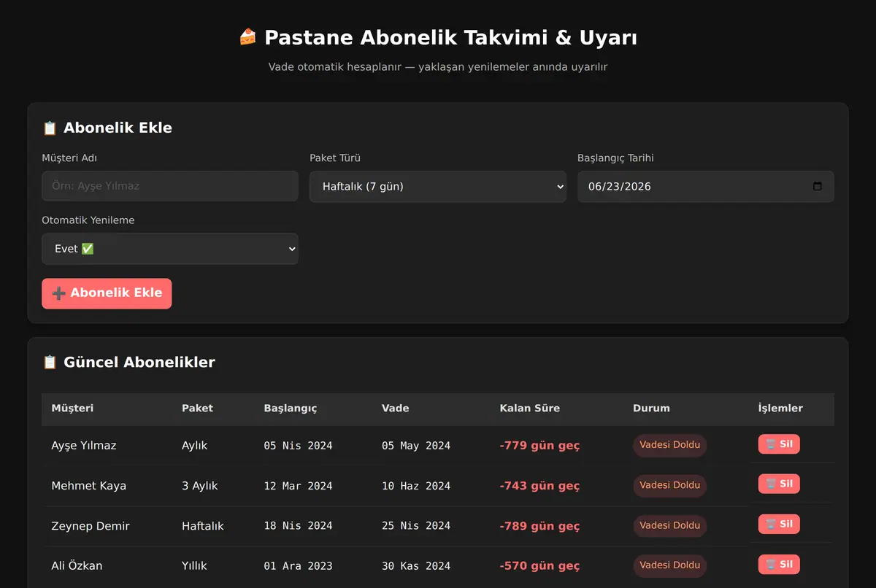876x588 pixels.
Task: Click the 05 May 2024 due date
Action: (x=416, y=446)
